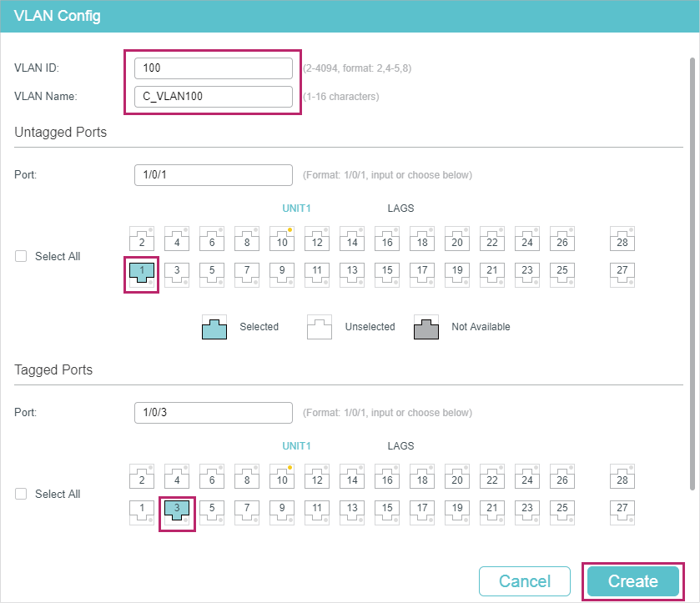Select port 1 in Untagged Ports
This screenshot has width=700, height=603.
tap(142, 274)
